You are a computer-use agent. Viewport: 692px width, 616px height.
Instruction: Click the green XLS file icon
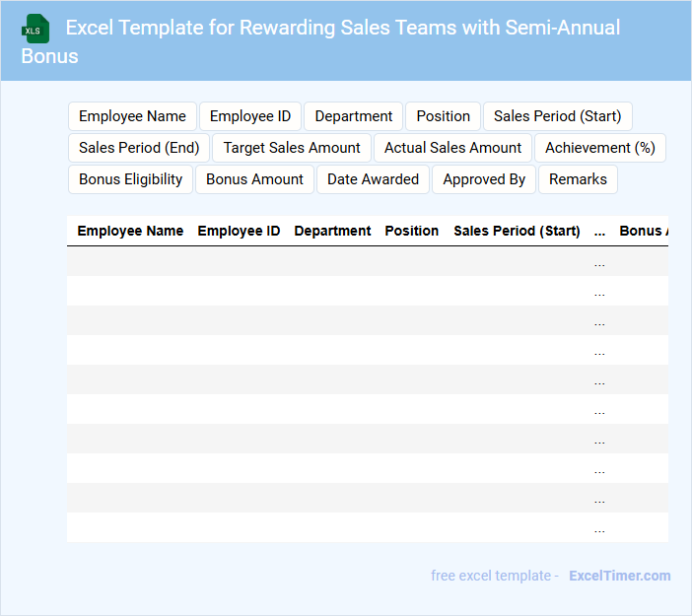click(35, 29)
